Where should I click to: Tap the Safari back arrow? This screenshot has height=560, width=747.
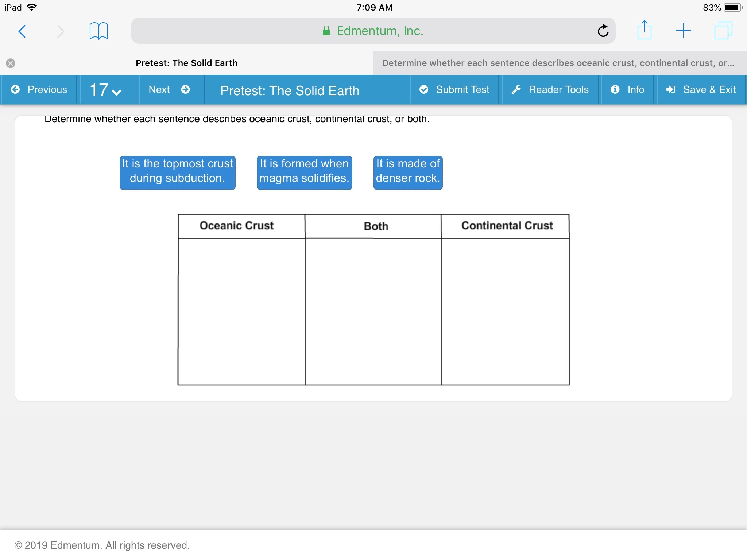[x=22, y=31]
